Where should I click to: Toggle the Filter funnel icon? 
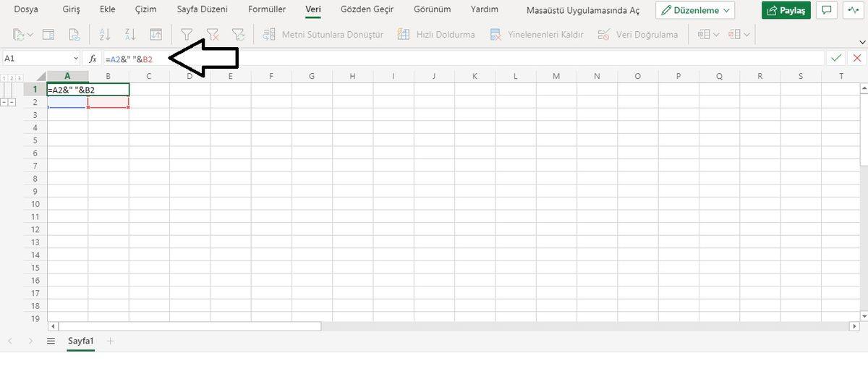pyautogui.click(x=187, y=34)
